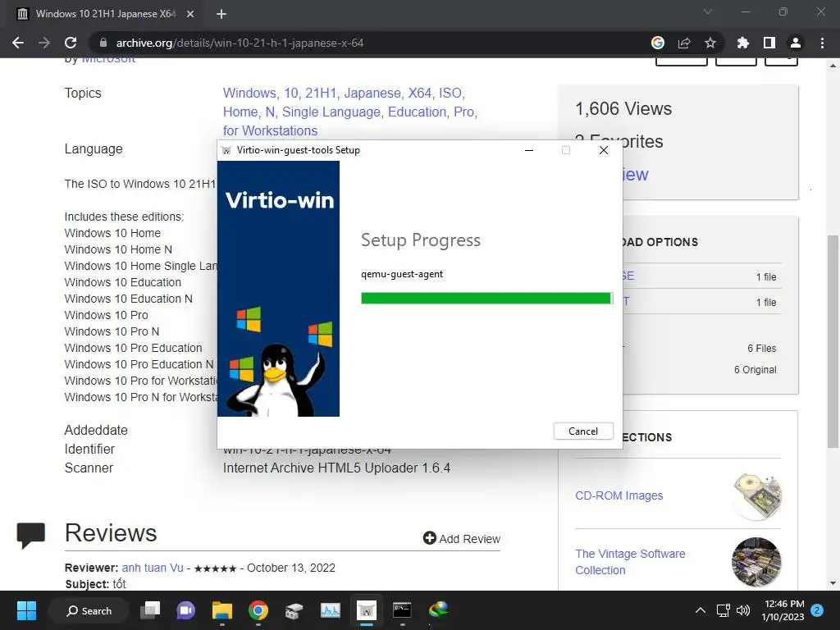Open the ISO topic link
The width and height of the screenshot is (840, 630).
click(x=450, y=94)
